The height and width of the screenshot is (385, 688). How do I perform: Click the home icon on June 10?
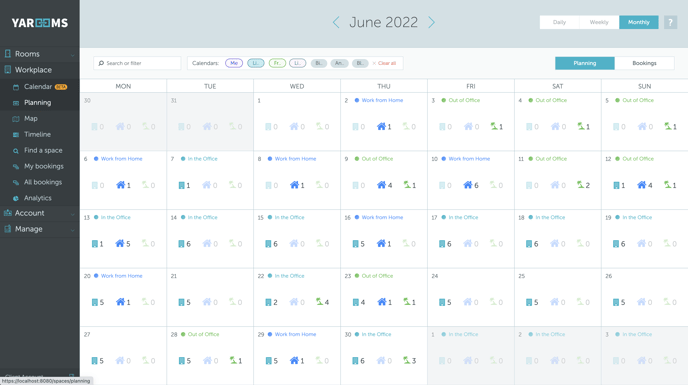click(x=468, y=185)
